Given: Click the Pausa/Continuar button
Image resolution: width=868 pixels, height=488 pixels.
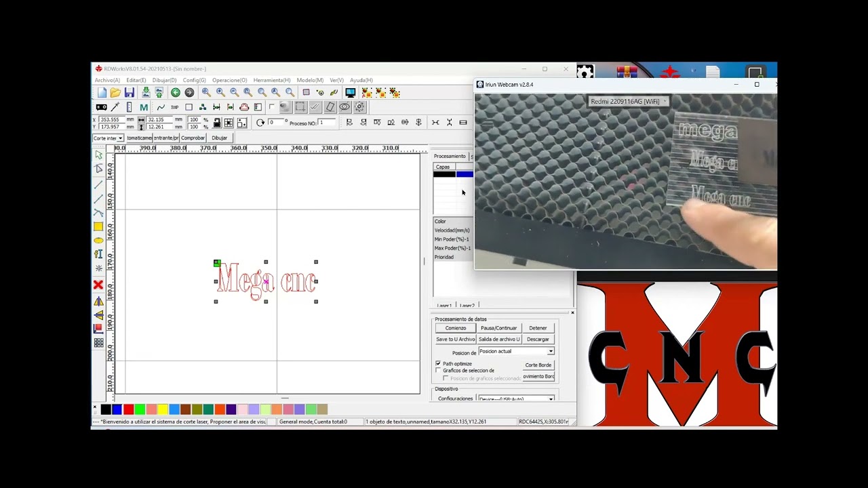Looking at the screenshot, I should point(498,328).
